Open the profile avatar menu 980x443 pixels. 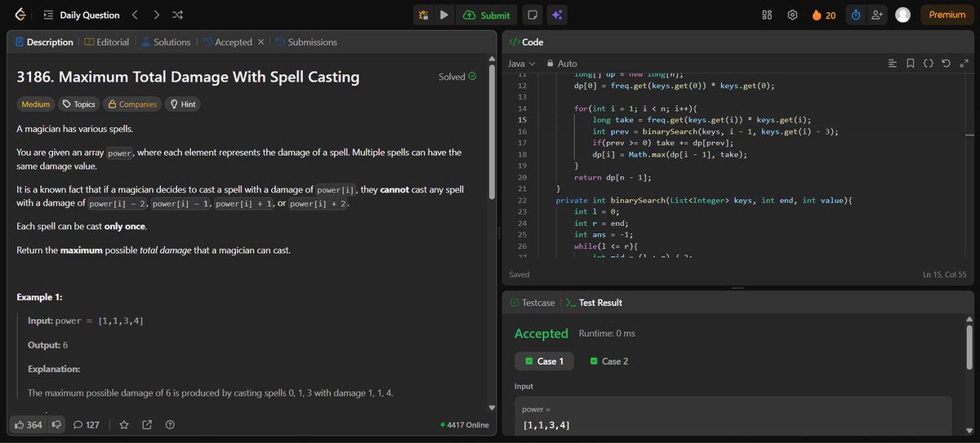coord(902,15)
